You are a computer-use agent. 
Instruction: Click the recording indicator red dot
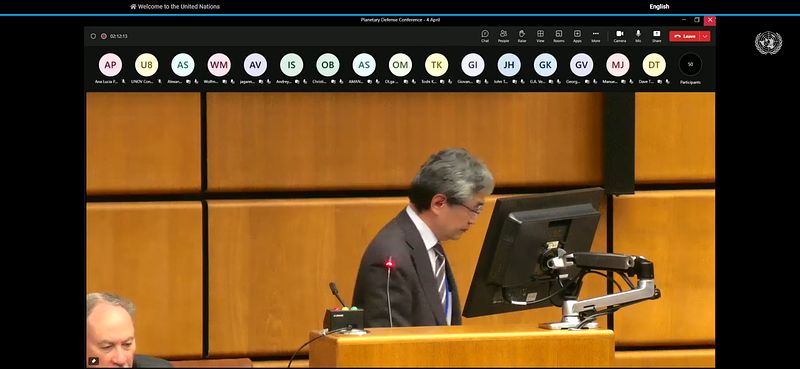[104, 36]
